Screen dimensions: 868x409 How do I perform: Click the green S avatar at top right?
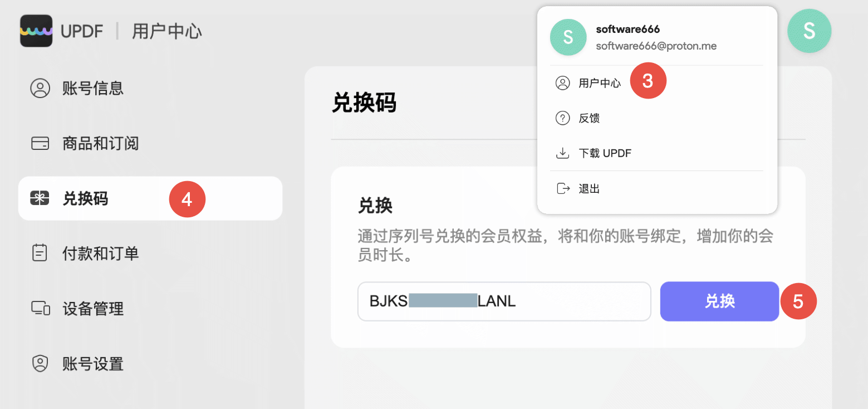pos(809,31)
